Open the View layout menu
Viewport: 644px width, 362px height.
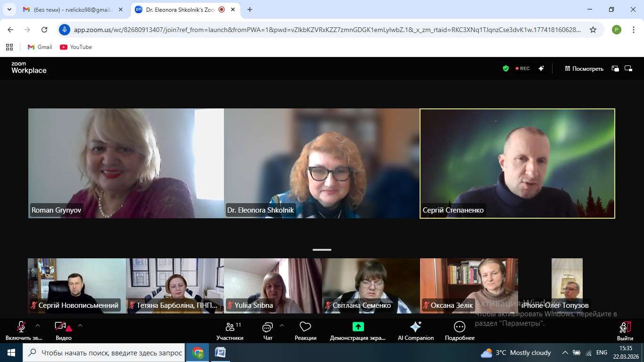coord(584,68)
